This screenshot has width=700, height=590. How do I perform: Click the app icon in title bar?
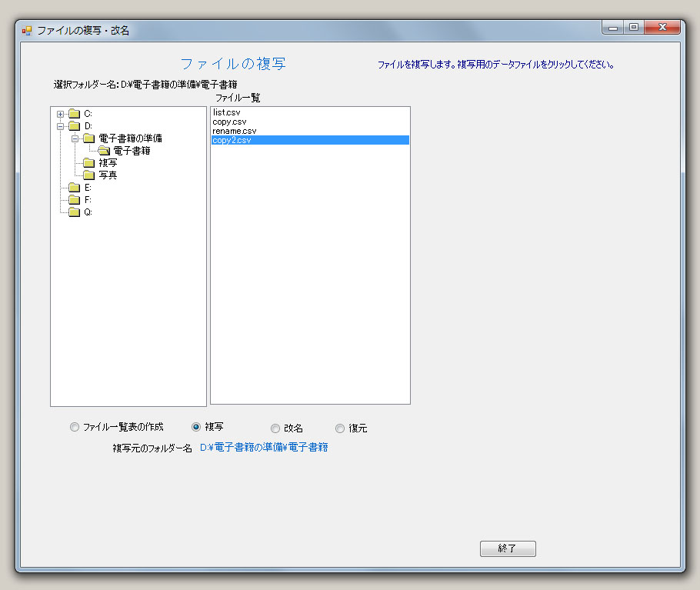(x=27, y=31)
